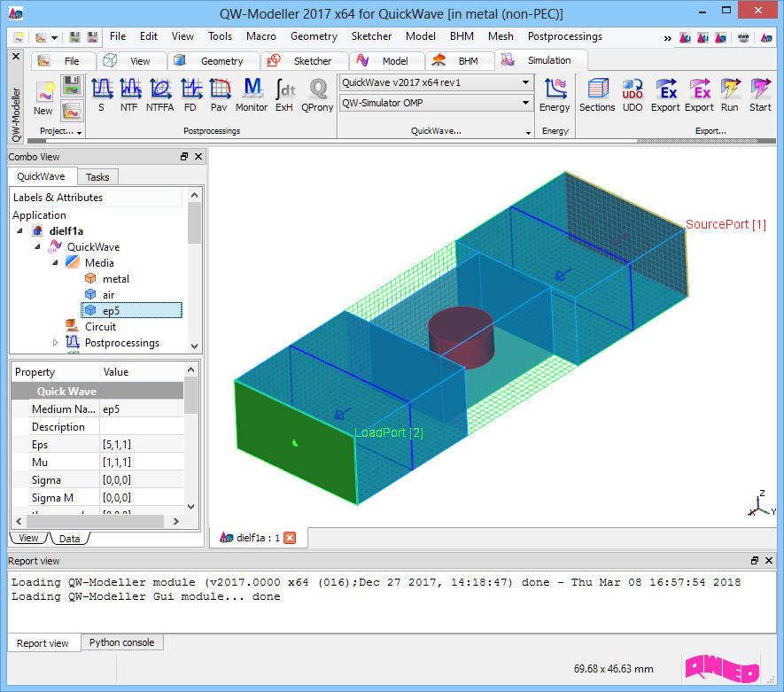Click the UDO export icon

(633, 92)
